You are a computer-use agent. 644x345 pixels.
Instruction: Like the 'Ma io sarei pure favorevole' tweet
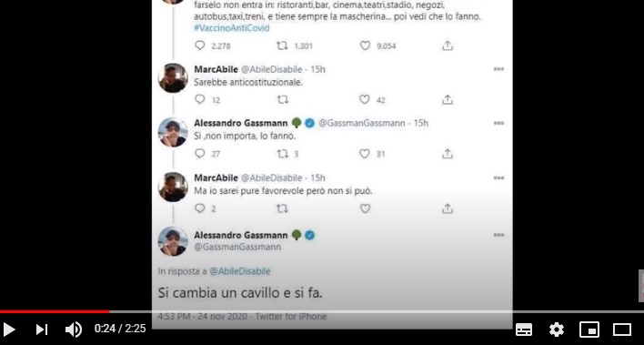pyautogui.click(x=365, y=208)
